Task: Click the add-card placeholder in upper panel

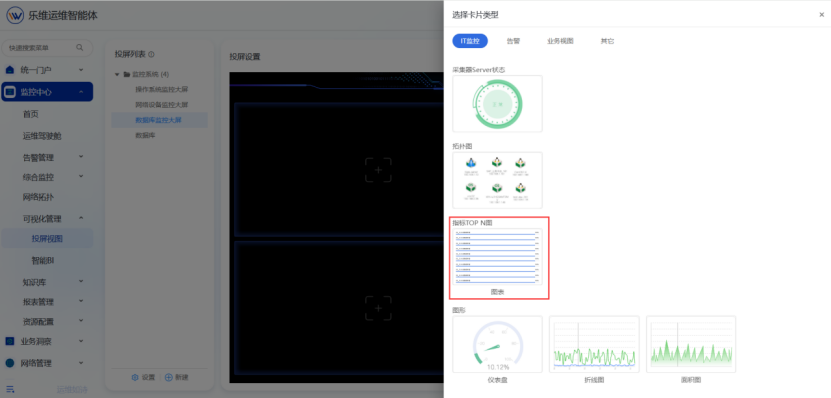Action: point(378,170)
